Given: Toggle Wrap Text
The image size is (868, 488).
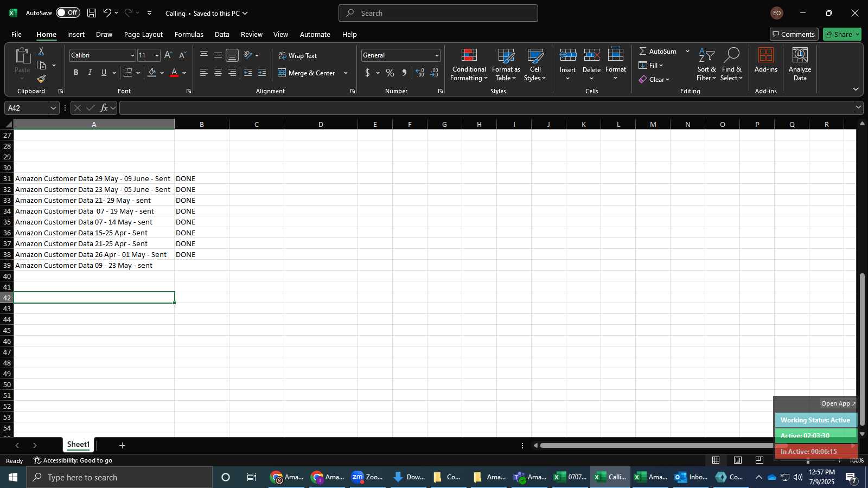Looking at the screenshot, I should point(298,55).
